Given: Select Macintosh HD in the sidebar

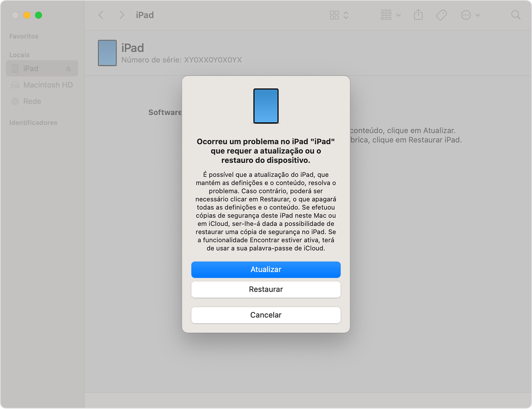Looking at the screenshot, I should pos(42,85).
